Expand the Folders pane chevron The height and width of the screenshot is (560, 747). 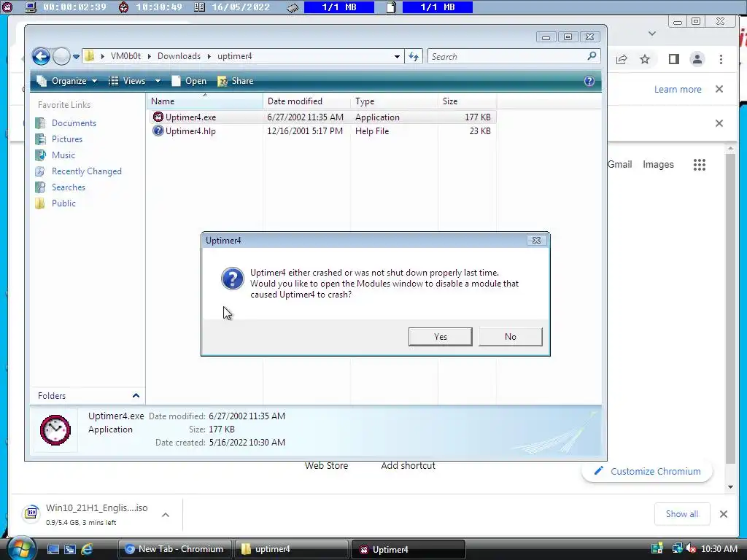coord(136,396)
